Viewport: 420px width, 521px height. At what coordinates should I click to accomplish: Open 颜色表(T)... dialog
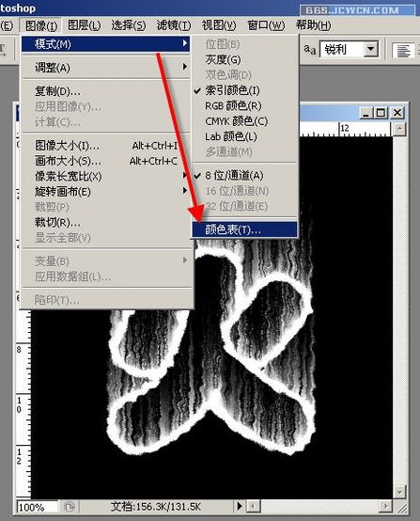click(x=244, y=229)
